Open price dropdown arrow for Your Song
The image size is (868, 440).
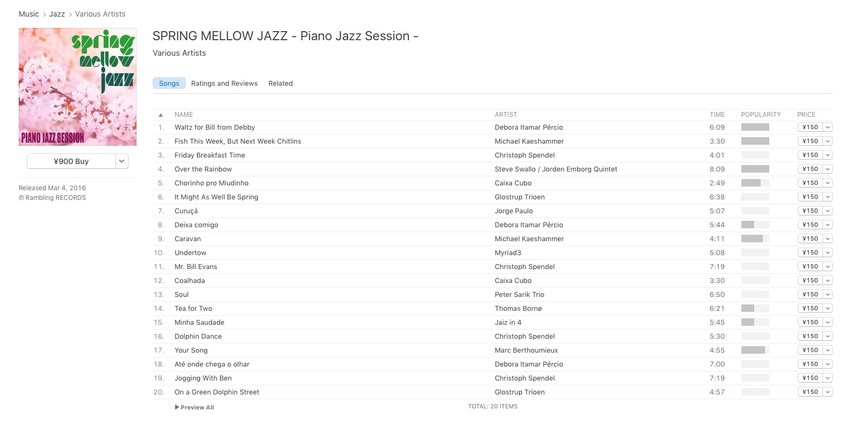pyautogui.click(x=828, y=350)
